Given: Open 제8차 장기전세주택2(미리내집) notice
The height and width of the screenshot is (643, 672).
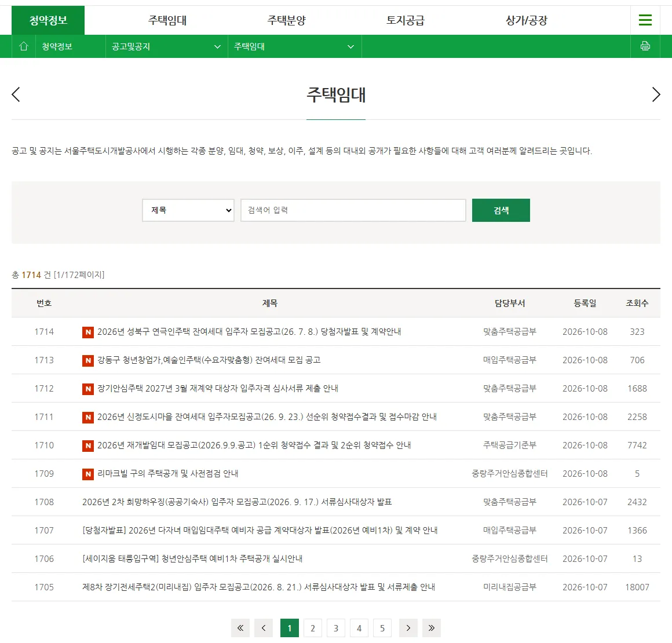Looking at the screenshot, I should coord(259,587).
